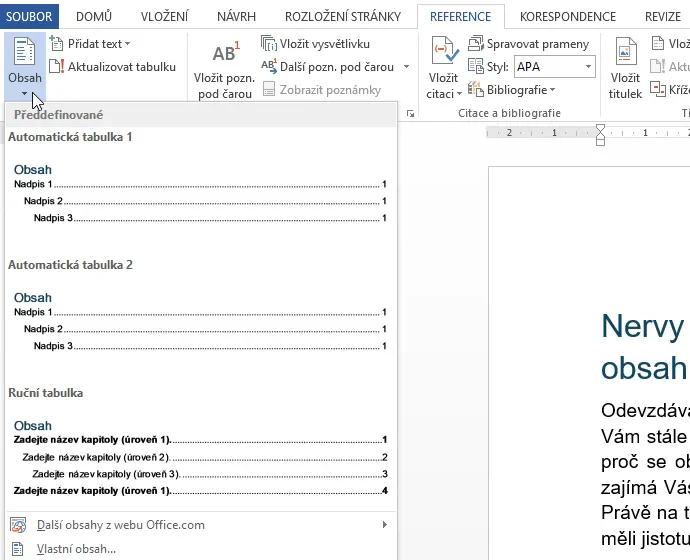The image size is (690, 560).
Task: Click the insert table of figures icon
Action: (x=658, y=44)
